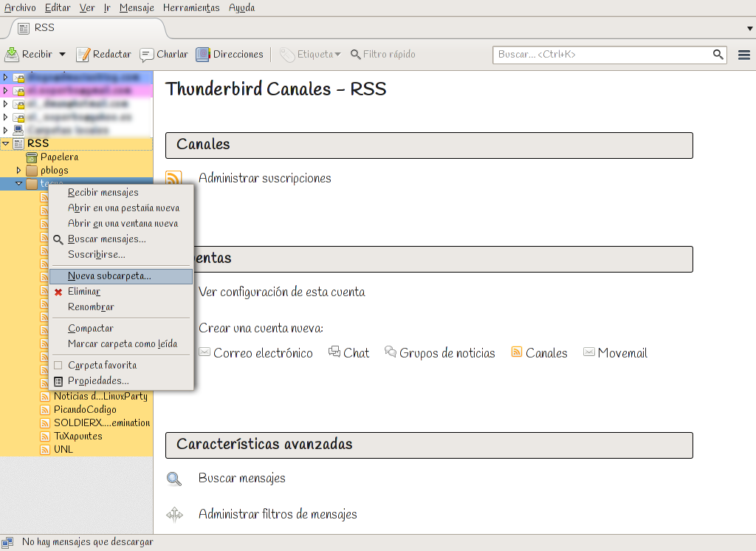Collapse the selected folder under pblogs

(18, 183)
